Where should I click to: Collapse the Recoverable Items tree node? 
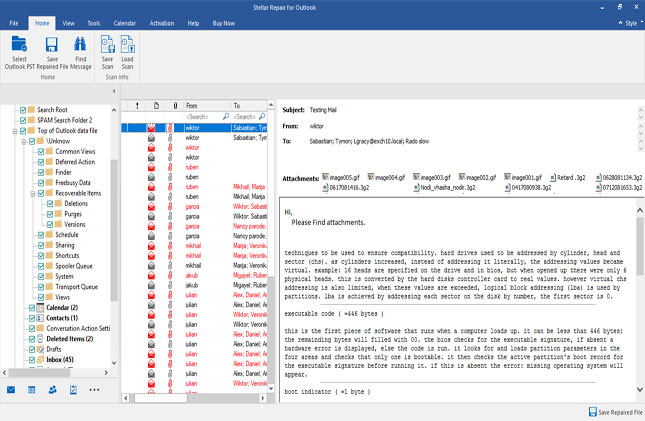[x=33, y=193]
